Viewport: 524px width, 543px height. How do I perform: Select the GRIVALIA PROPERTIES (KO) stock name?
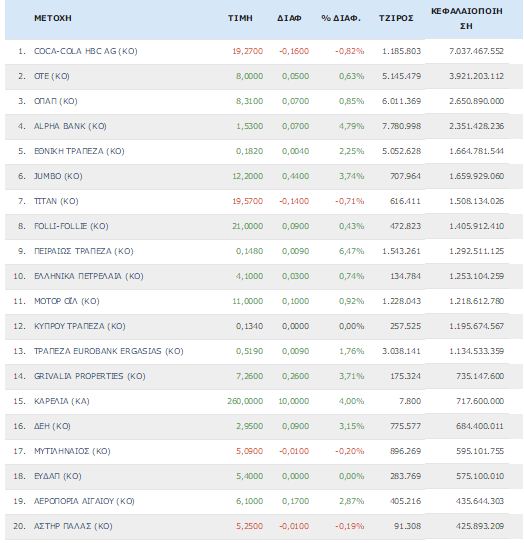point(89,376)
